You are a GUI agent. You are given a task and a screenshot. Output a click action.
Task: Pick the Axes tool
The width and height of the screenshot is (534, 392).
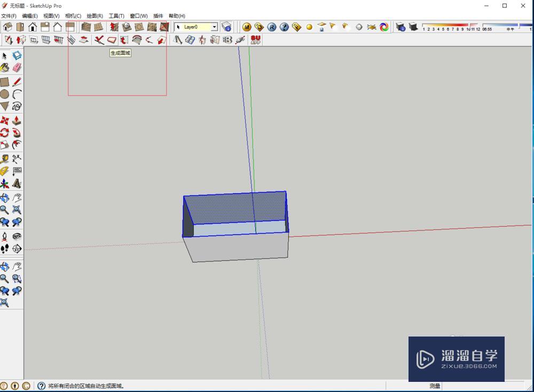(x=4, y=184)
